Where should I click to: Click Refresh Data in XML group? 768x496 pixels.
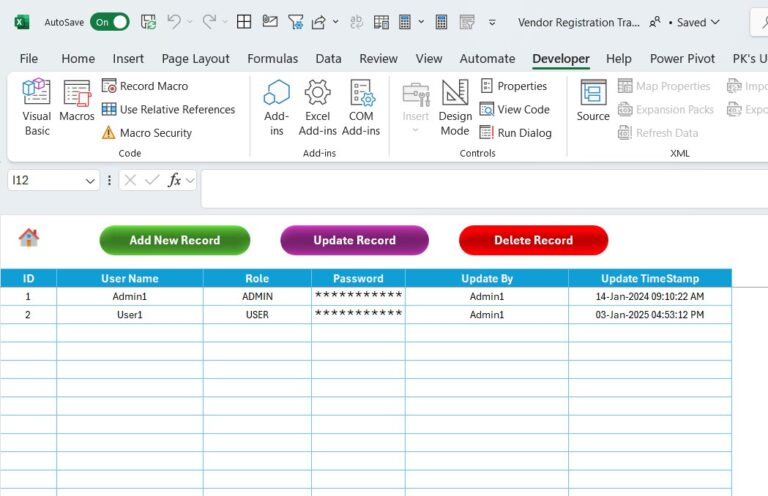pyautogui.click(x=658, y=133)
